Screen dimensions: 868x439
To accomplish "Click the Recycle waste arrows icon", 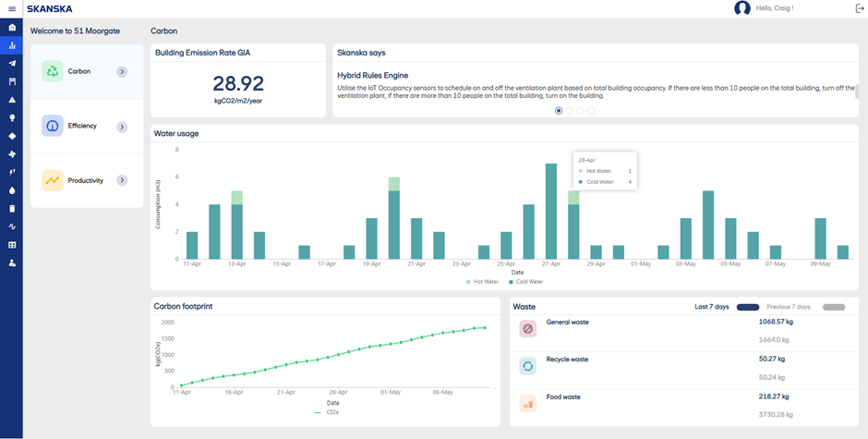I will click(527, 366).
